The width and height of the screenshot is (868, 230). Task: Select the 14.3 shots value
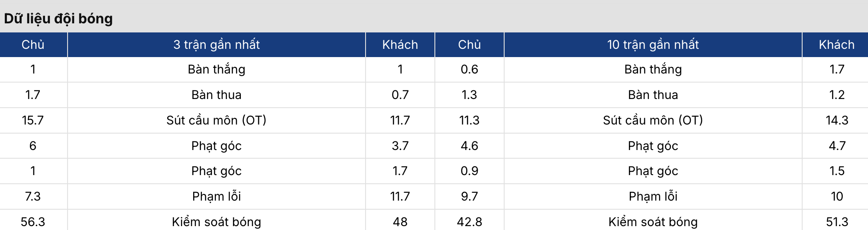(837, 120)
